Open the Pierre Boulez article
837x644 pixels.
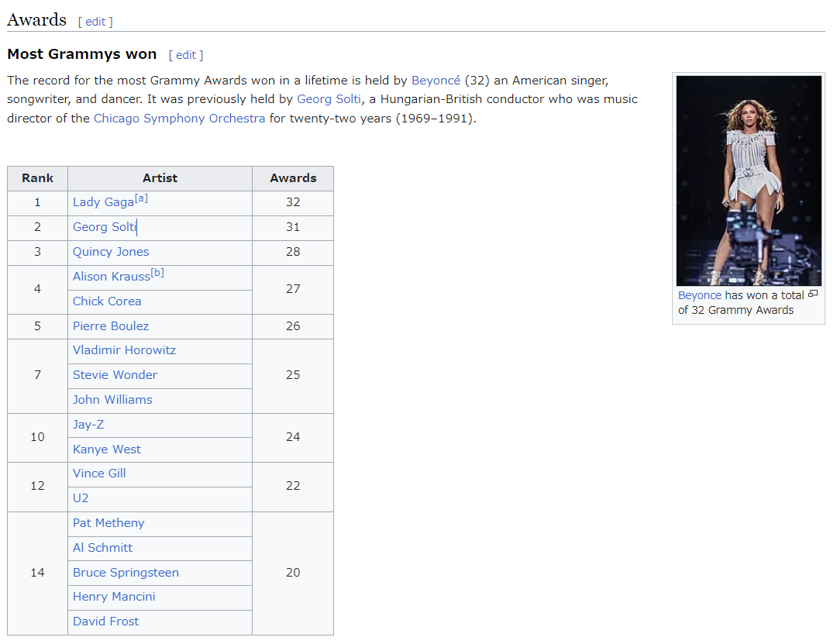coord(111,326)
